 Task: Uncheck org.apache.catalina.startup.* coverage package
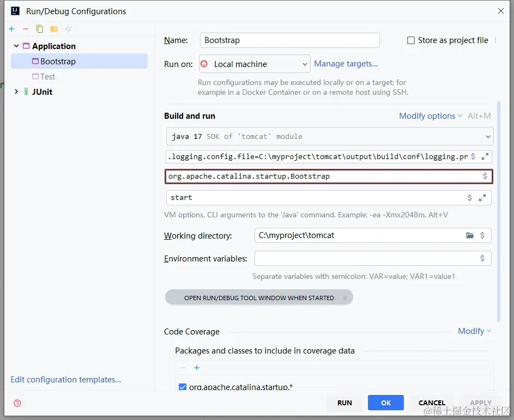183,387
